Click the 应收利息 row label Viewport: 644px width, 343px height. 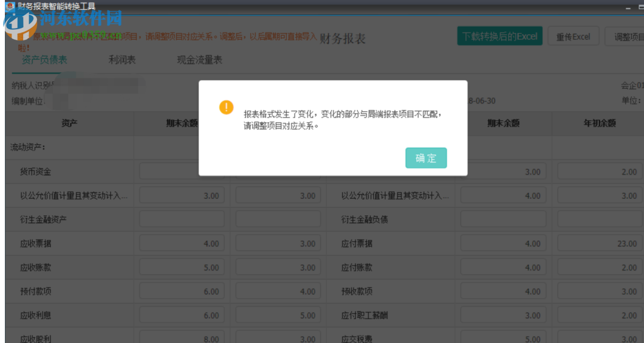tap(36, 315)
